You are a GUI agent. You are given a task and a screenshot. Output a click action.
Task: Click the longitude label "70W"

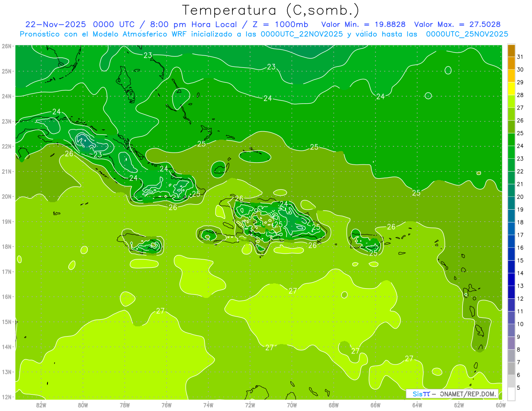292,404
